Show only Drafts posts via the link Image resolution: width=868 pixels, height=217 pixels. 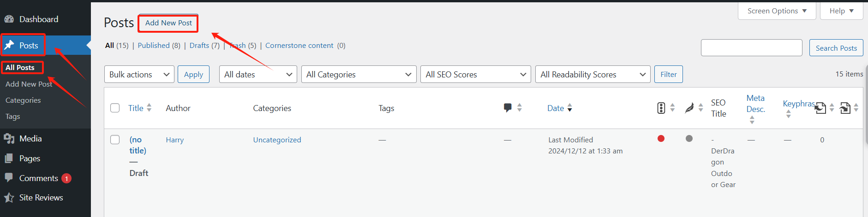(199, 46)
